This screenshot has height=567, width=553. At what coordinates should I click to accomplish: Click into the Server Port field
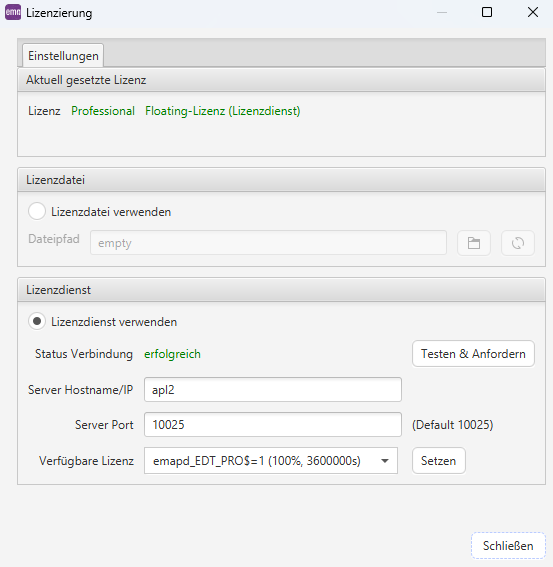click(x=273, y=425)
